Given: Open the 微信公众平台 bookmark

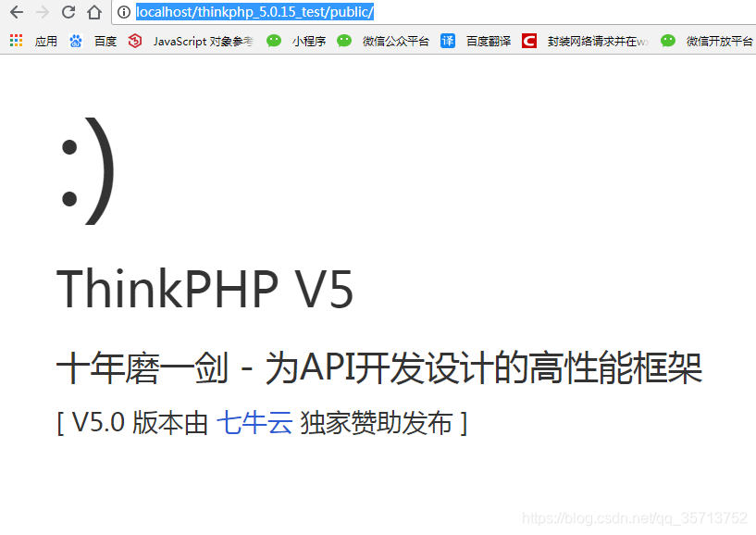Looking at the screenshot, I should pos(396,42).
